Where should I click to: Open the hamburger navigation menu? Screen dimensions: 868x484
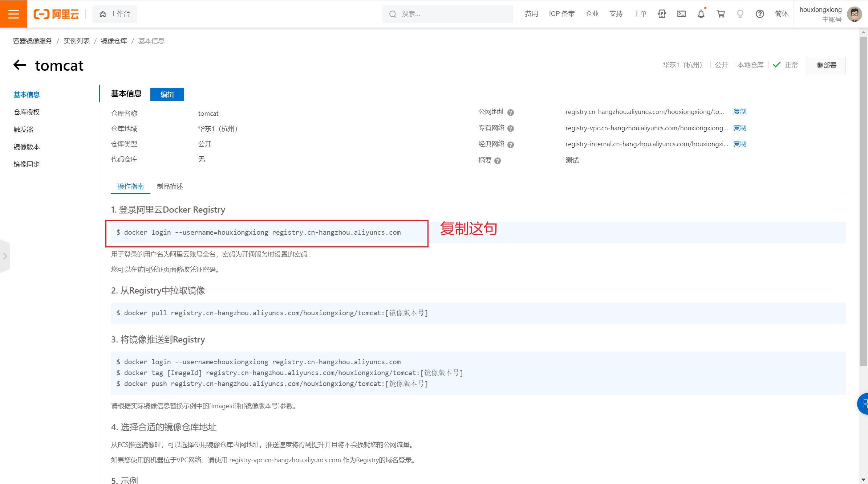coord(13,14)
